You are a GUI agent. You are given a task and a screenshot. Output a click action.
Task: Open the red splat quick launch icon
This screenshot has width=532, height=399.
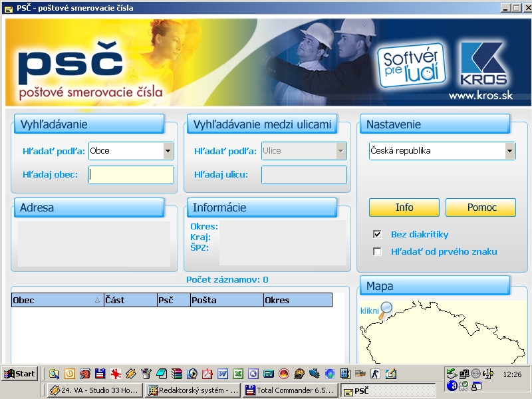(x=116, y=374)
